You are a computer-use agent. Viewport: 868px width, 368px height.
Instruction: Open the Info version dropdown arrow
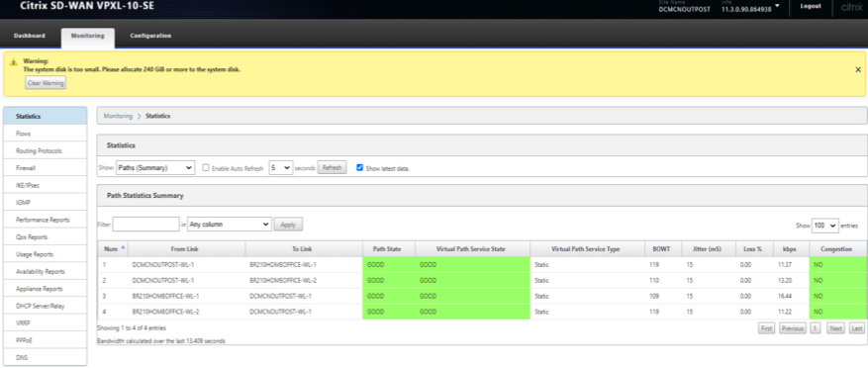pos(777,6)
